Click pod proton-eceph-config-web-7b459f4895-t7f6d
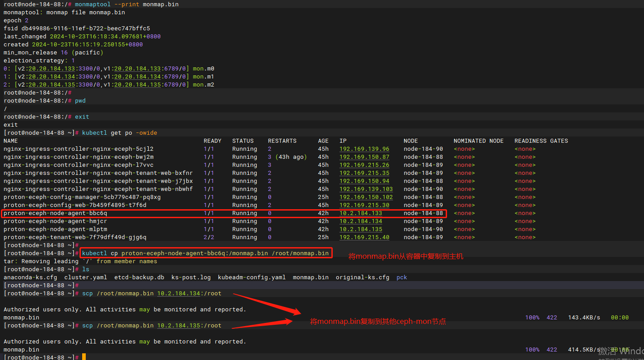Viewport: 644px width, 360px height. (x=75, y=205)
